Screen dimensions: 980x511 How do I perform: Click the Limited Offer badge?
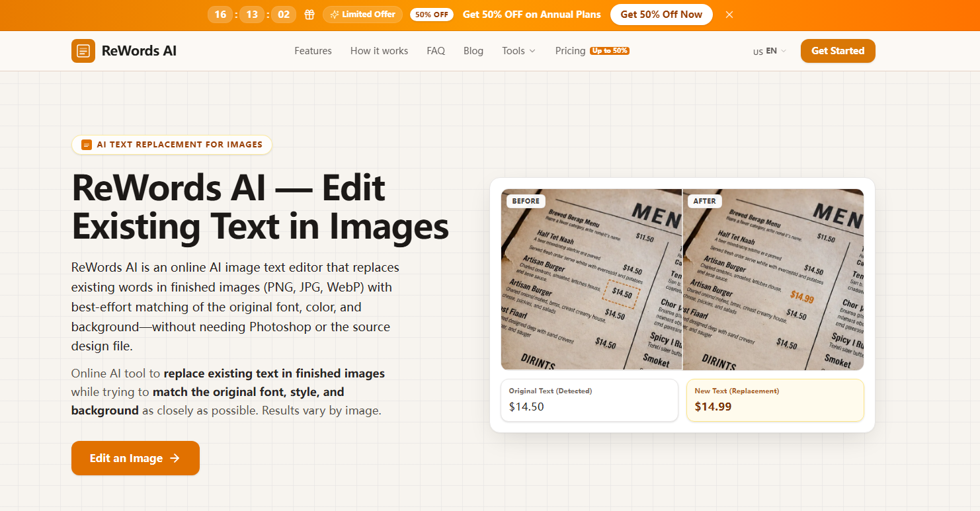point(362,15)
